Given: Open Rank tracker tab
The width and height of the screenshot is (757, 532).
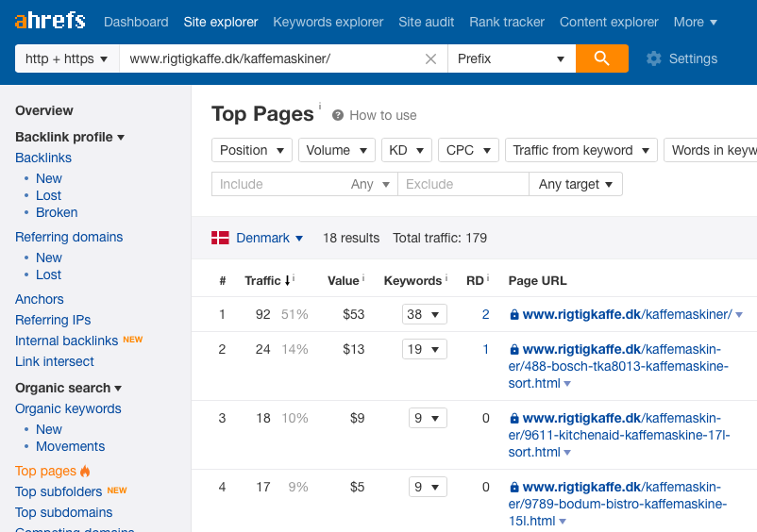Looking at the screenshot, I should [x=507, y=22].
